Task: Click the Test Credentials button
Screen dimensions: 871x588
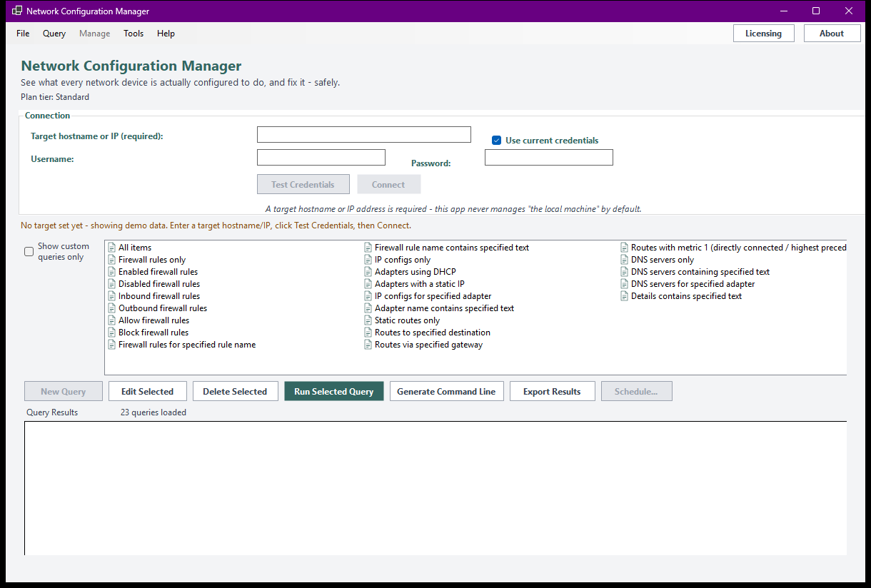Action: [x=303, y=184]
